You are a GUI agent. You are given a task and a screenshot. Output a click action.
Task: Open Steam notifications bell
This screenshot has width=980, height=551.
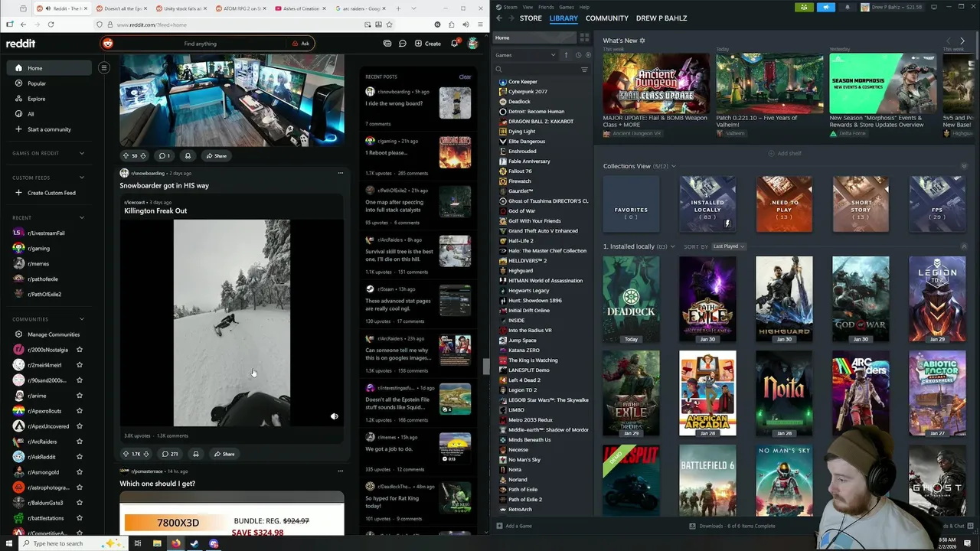click(847, 7)
